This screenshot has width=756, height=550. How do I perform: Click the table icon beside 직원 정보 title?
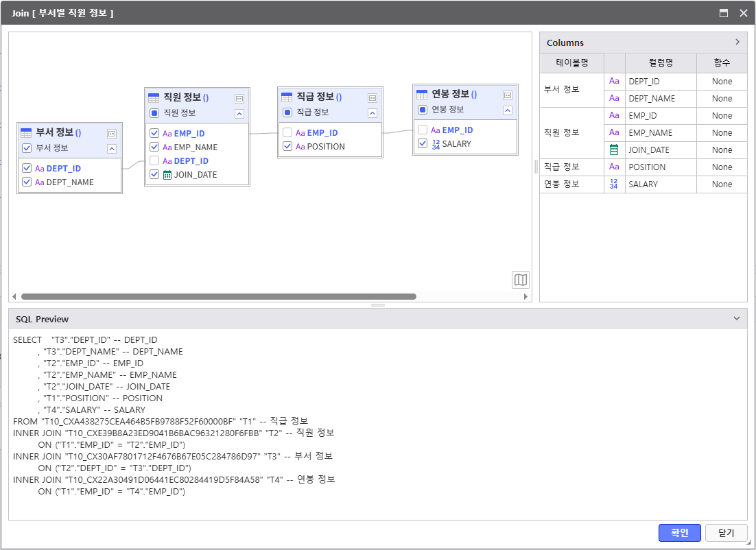(x=154, y=98)
